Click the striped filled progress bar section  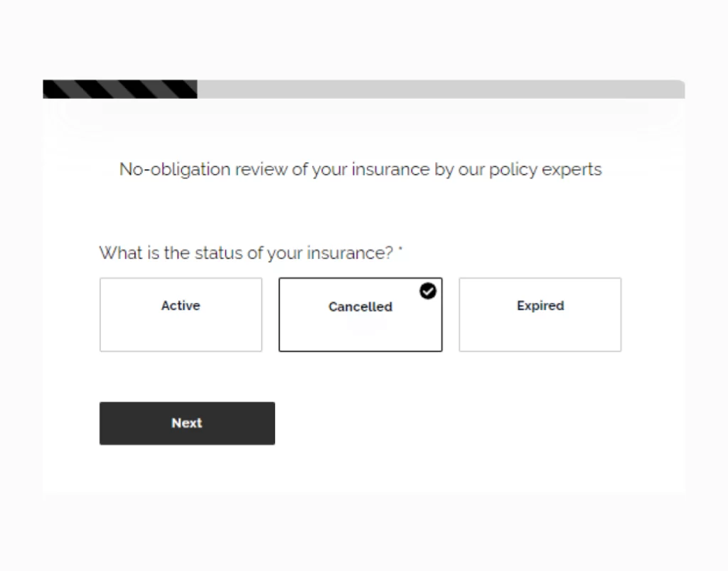[119, 89]
